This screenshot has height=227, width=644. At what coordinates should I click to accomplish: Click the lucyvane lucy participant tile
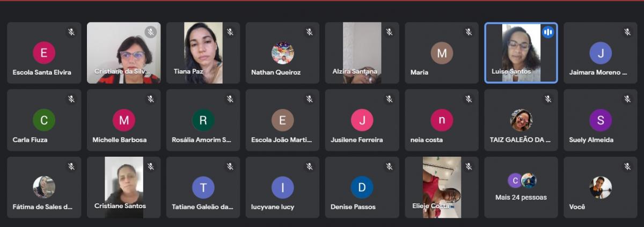pos(283,187)
